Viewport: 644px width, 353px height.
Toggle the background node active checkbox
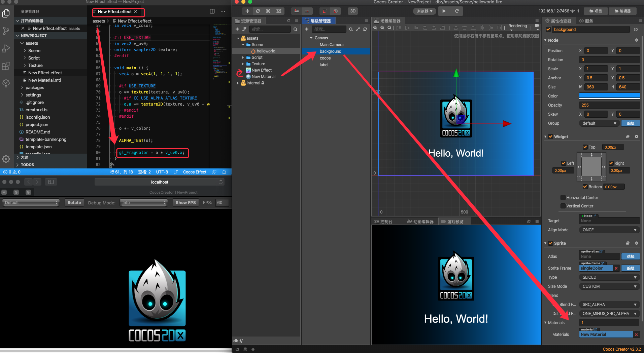pyautogui.click(x=548, y=30)
